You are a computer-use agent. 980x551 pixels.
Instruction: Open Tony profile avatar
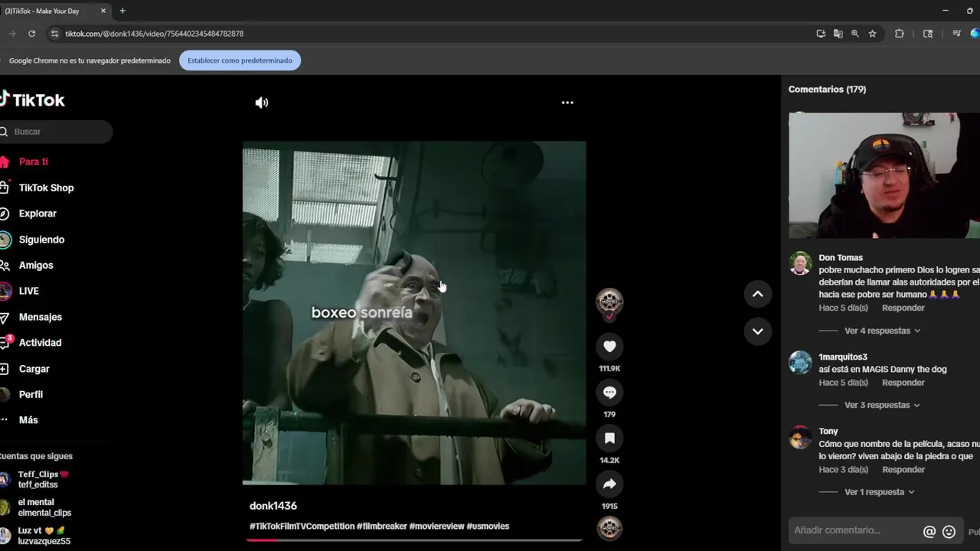point(800,437)
